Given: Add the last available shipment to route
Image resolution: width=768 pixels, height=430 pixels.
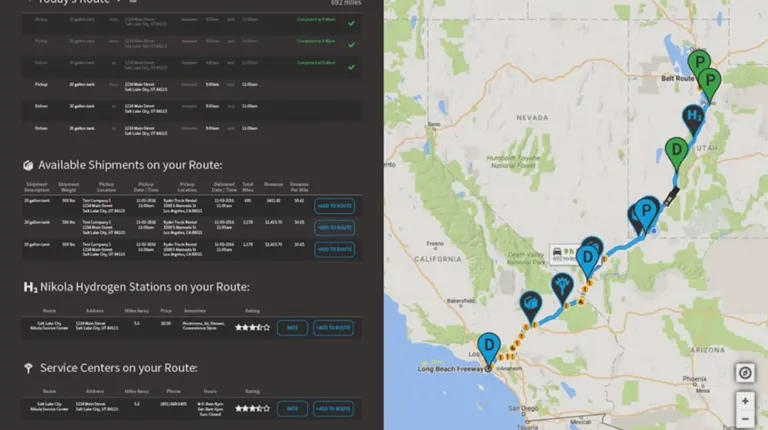Looking at the screenshot, I should pyautogui.click(x=334, y=249).
